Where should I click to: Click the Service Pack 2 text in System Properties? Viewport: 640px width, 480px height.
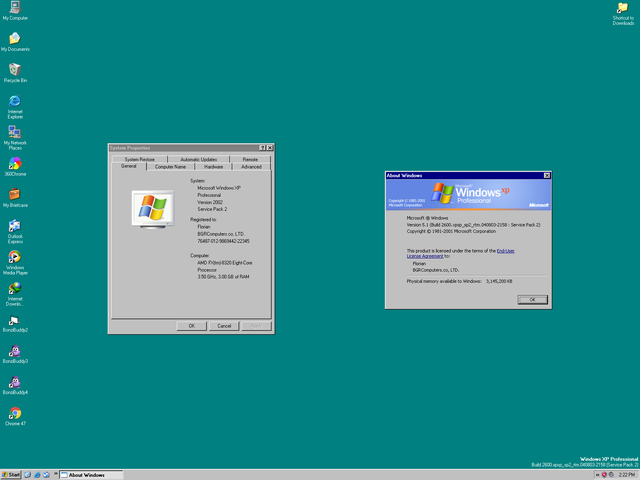point(212,209)
